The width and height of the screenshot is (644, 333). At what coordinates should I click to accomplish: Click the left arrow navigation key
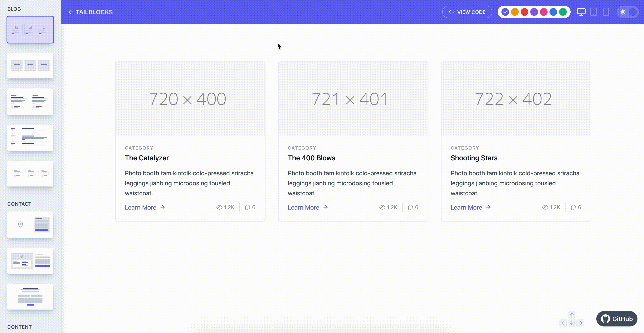pyautogui.click(x=563, y=323)
